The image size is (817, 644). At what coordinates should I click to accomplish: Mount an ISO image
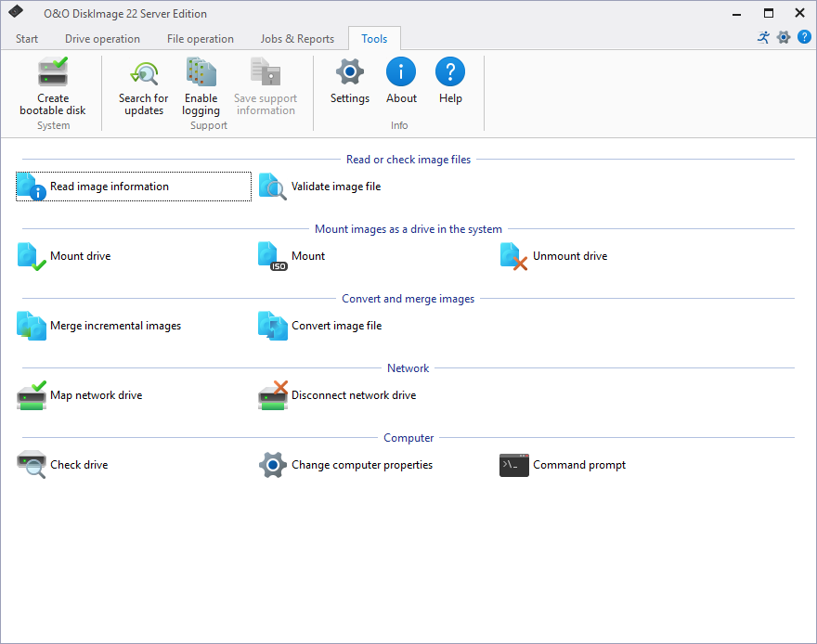307,256
